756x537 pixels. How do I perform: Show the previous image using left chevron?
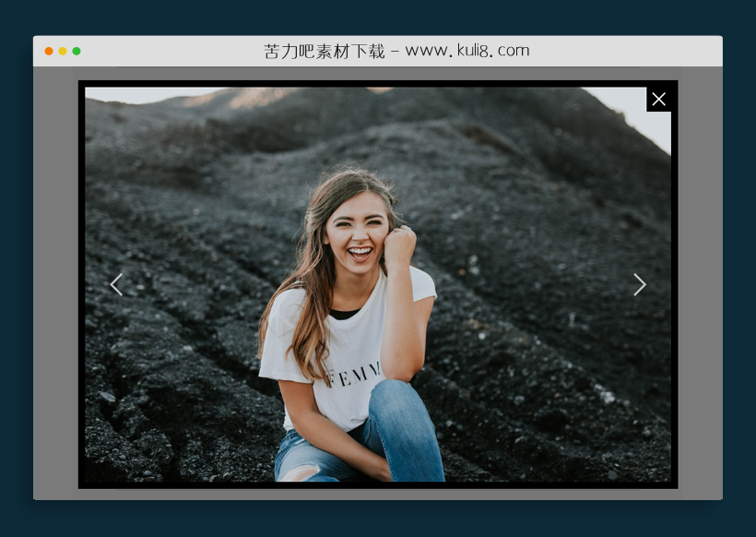click(116, 284)
